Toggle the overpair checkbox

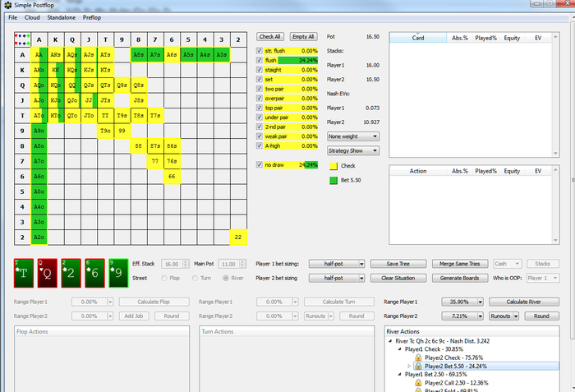tap(260, 99)
